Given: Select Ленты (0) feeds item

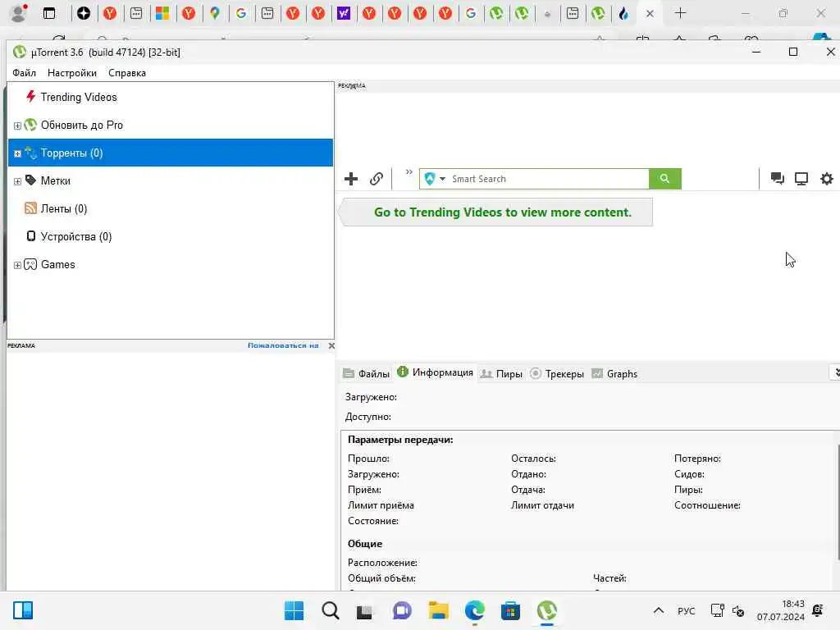Looking at the screenshot, I should (x=64, y=208).
